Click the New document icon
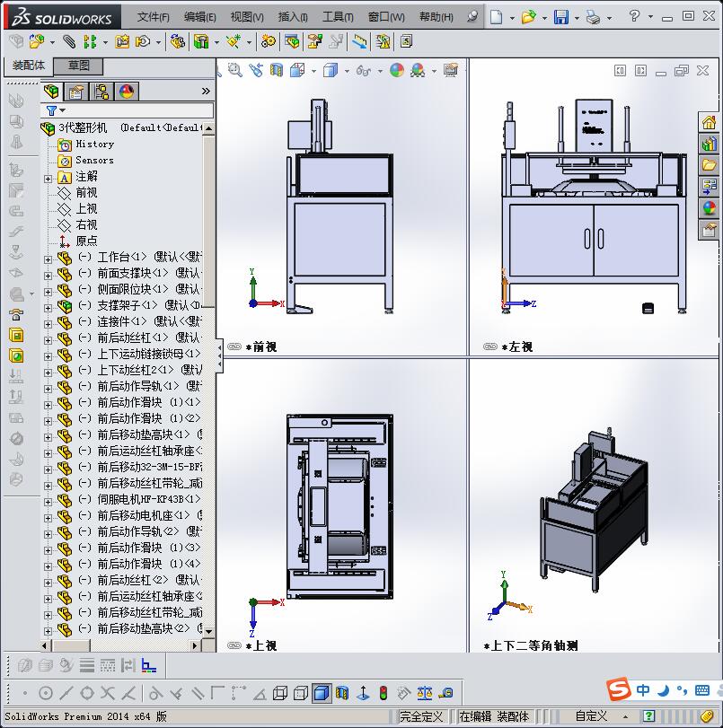This screenshot has height=728, width=723. 497,18
